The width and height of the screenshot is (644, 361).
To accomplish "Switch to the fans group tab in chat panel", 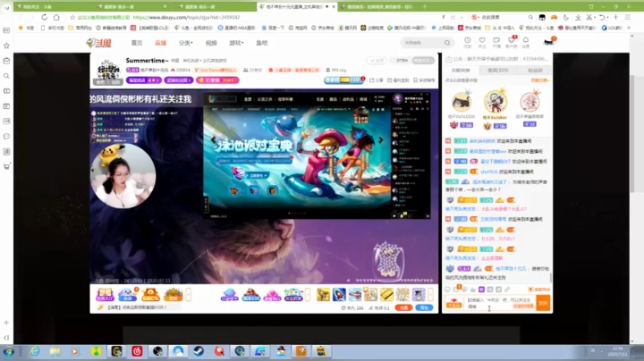I will click(x=535, y=71).
